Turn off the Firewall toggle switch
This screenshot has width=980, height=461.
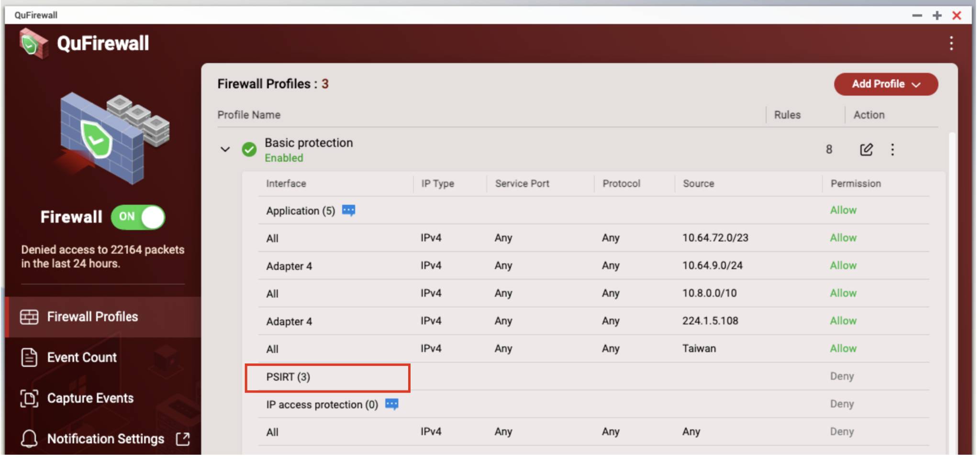click(138, 217)
